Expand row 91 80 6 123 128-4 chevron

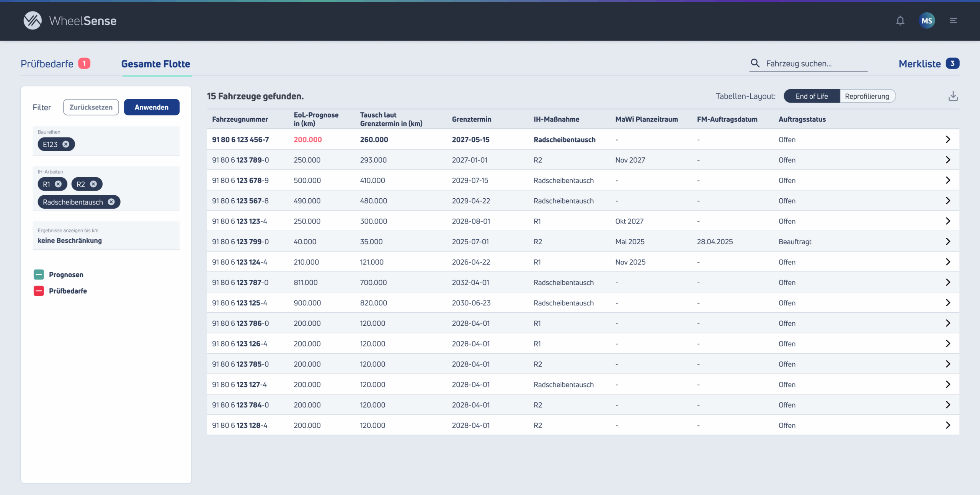click(948, 425)
